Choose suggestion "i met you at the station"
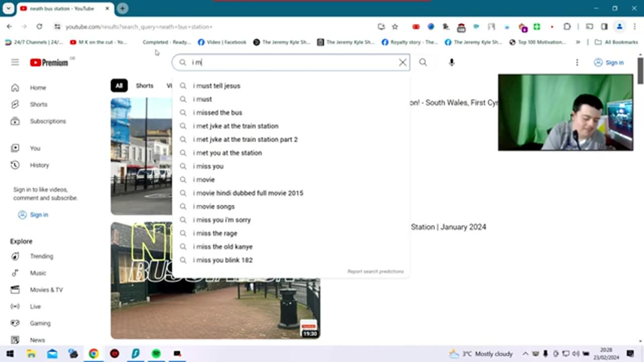This screenshot has height=362, width=644. (291, 153)
